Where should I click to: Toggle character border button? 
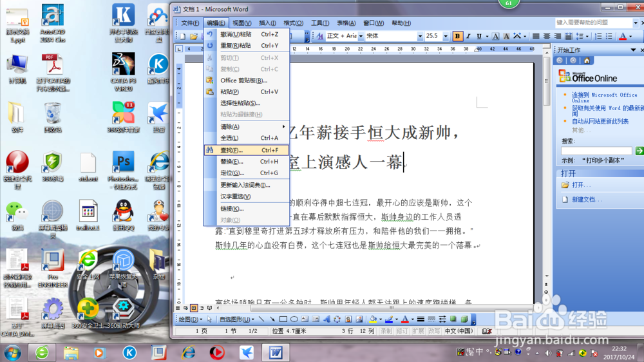(x=496, y=36)
